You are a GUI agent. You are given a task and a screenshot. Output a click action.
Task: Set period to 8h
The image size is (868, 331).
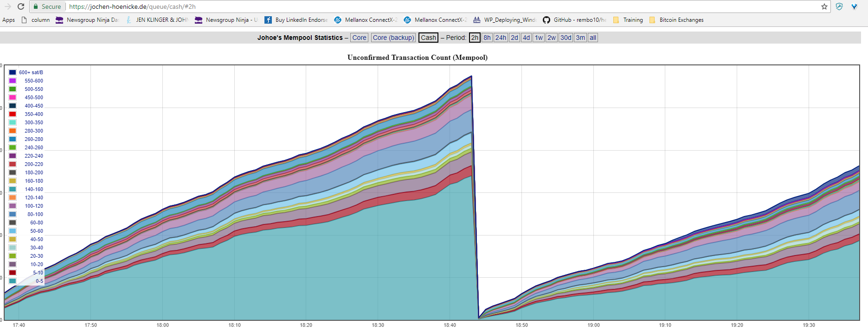tap(487, 38)
